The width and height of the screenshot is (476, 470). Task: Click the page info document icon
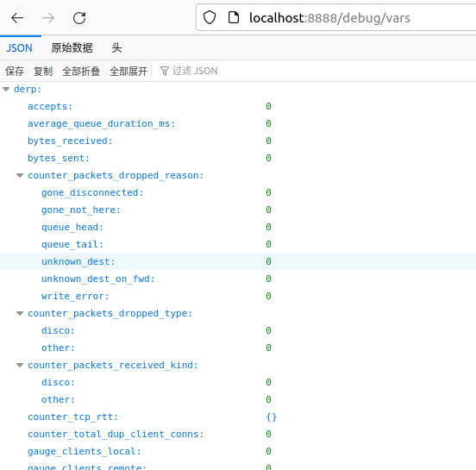[x=234, y=17]
